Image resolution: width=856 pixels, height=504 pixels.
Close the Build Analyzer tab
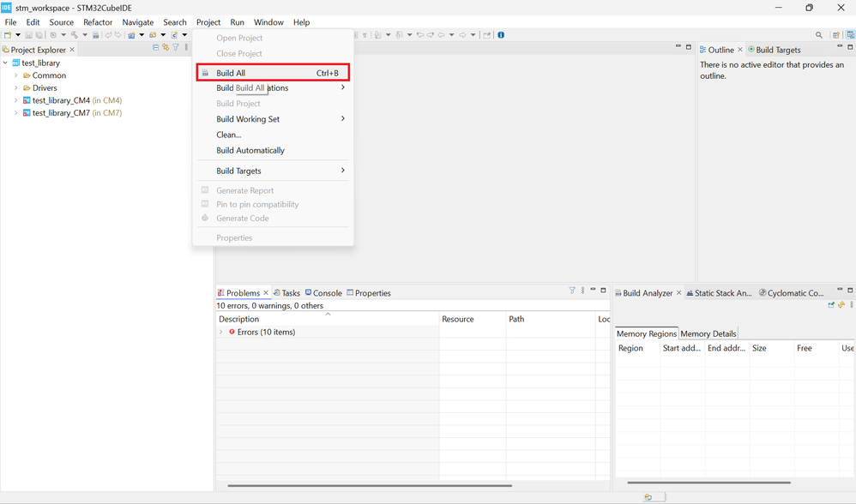coord(679,293)
